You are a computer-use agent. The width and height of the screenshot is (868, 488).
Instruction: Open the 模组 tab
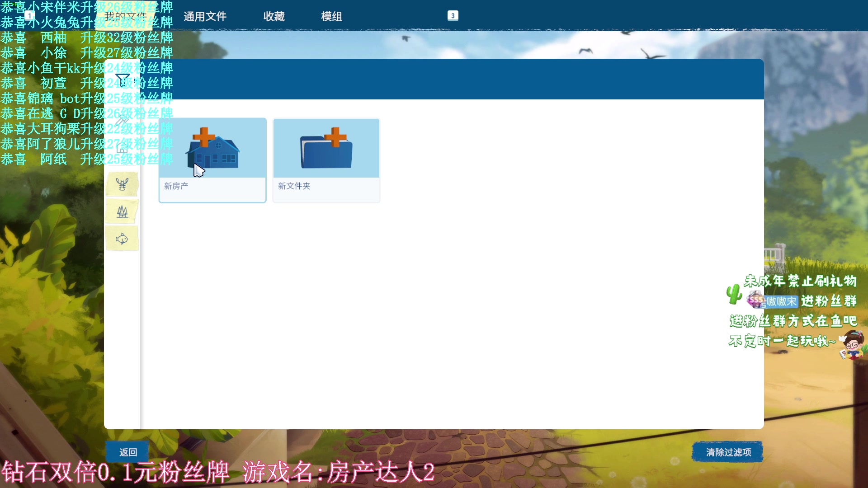(331, 16)
